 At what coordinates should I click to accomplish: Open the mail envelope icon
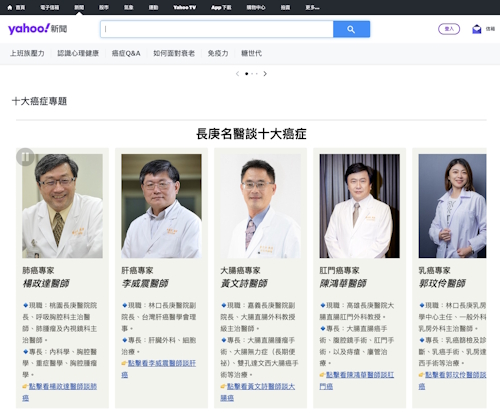coord(477,29)
